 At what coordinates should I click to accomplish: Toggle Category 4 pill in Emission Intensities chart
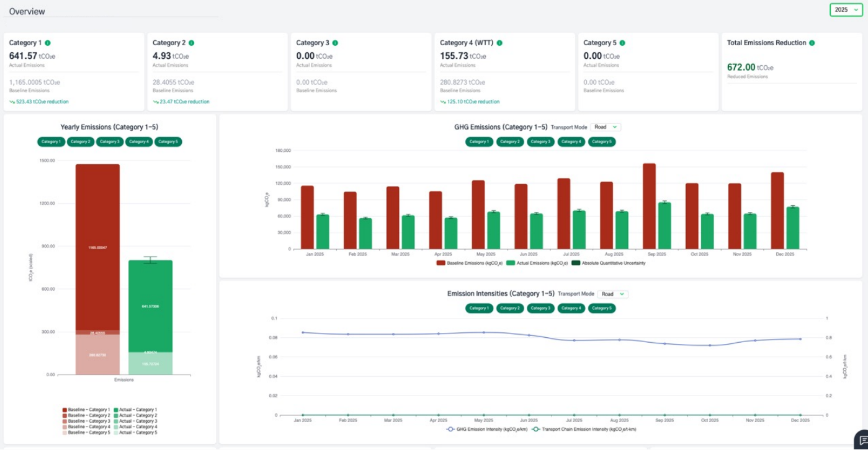click(571, 308)
